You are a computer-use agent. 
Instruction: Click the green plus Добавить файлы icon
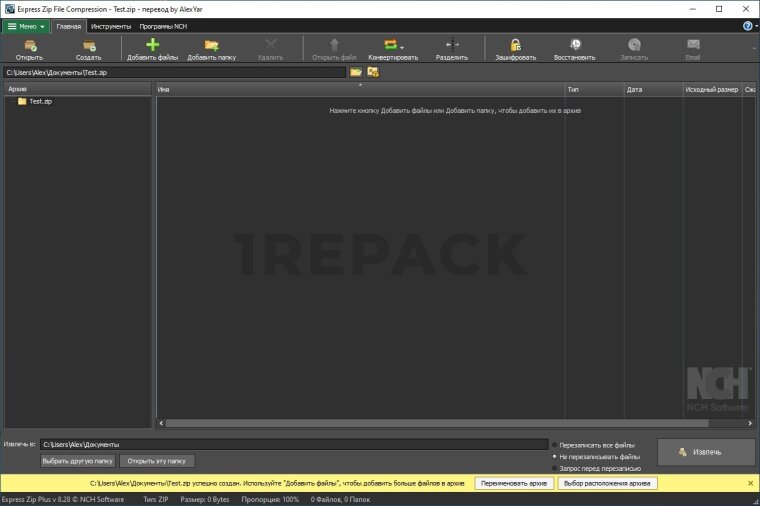(x=152, y=45)
